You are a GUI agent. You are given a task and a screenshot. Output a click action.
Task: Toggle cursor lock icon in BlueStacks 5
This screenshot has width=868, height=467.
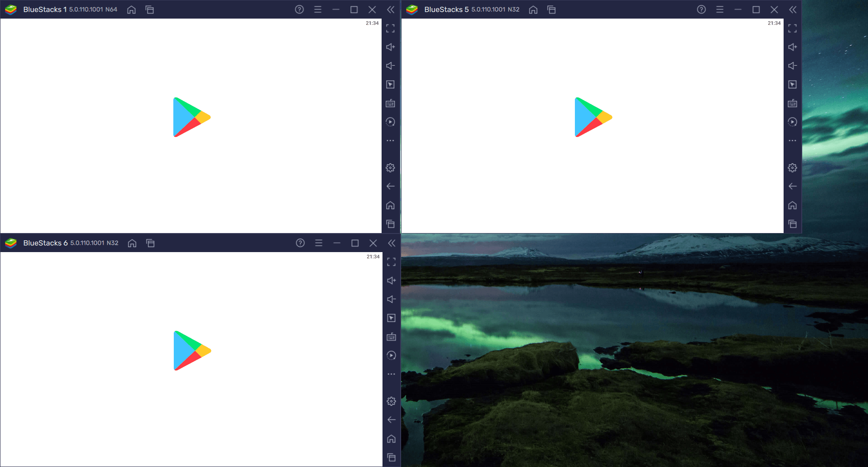click(x=792, y=85)
